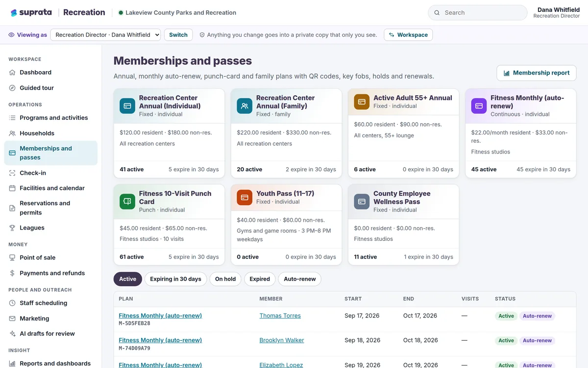The width and height of the screenshot is (588, 368).
Task: Click the magnifier icon in search box
Action: click(x=437, y=13)
